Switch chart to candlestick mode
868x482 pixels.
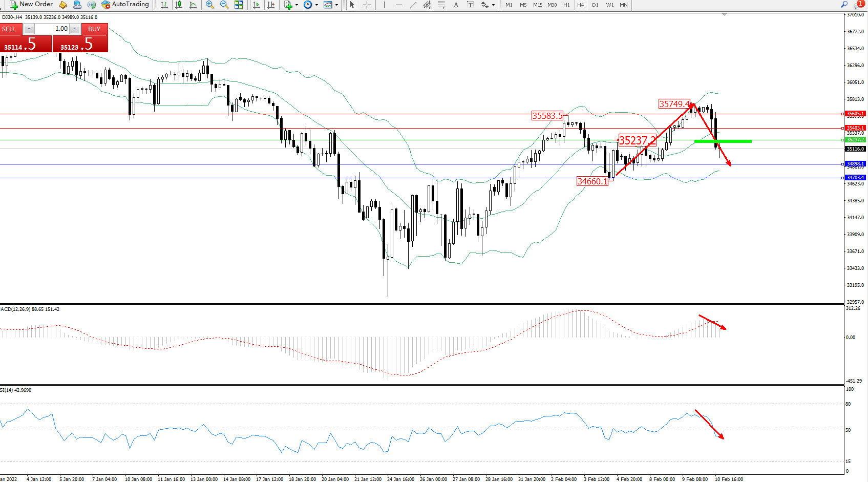point(179,5)
